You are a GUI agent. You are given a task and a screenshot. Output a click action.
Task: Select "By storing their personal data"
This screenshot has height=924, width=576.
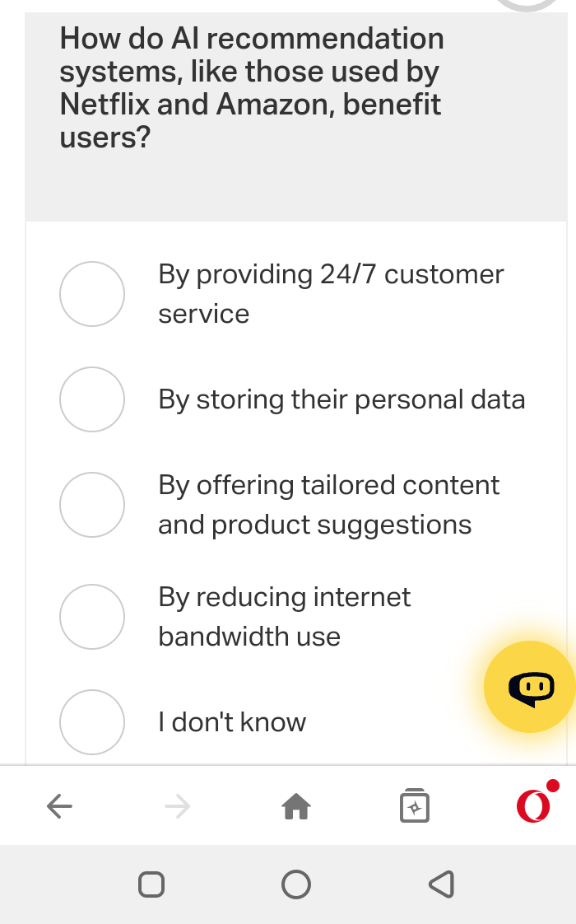pos(92,399)
